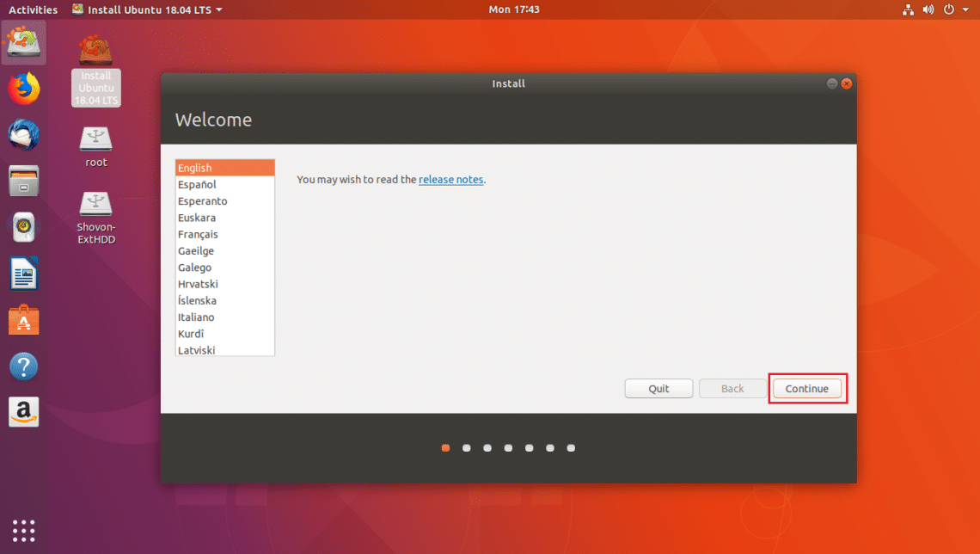Close the Install window
The width and height of the screenshot is (980, 554).
pyautogui.click(x=846, y=83)
